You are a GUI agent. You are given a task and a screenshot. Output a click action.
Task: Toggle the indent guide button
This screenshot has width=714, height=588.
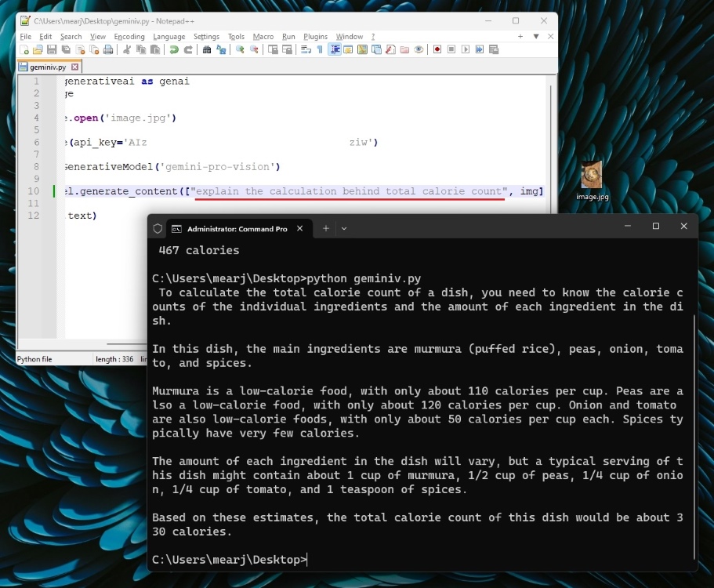click(x=335, y=49)
